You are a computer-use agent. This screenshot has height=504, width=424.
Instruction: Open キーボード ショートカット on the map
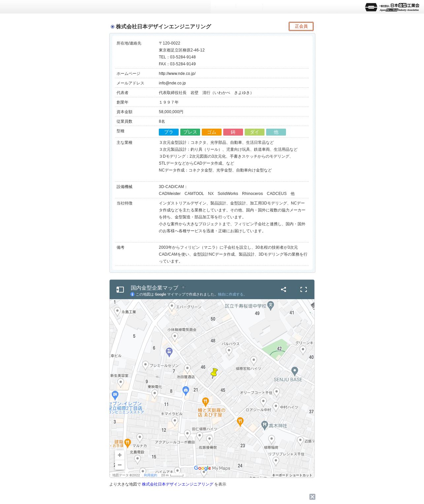point(292,475)
